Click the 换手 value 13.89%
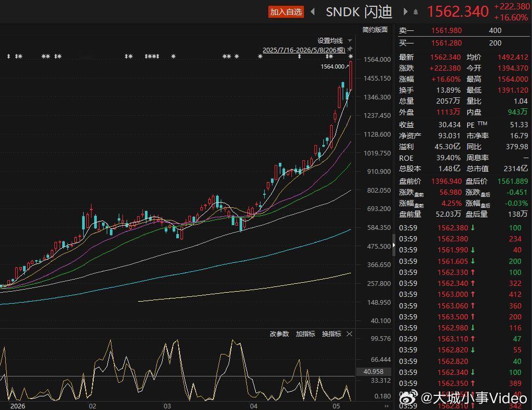Viewport: 532px width, 410px height. (x=448, y=90)
